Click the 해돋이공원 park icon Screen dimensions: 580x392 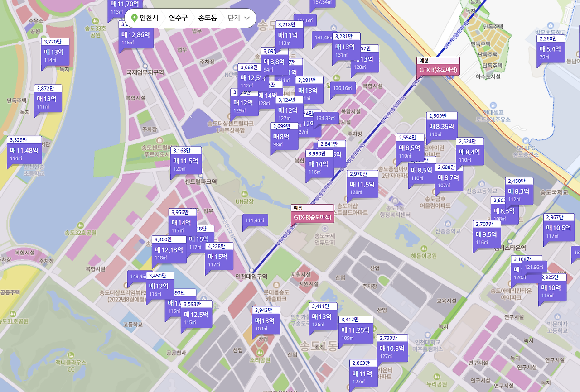pos(424,248)
